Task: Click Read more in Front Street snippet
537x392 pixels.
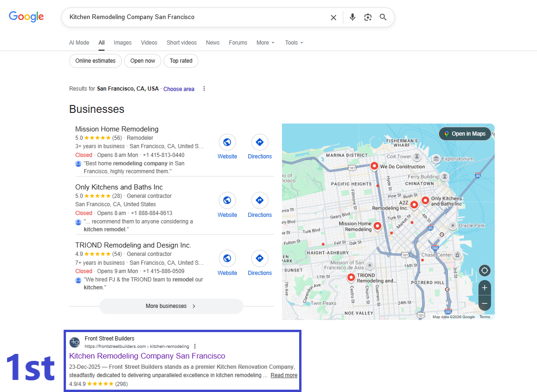Action: click(284, 375)
